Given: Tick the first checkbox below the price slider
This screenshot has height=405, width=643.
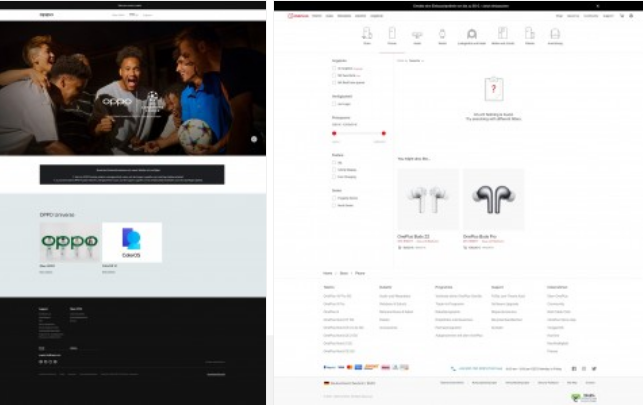Looking at the screenshot, I should tap(335, 162).
